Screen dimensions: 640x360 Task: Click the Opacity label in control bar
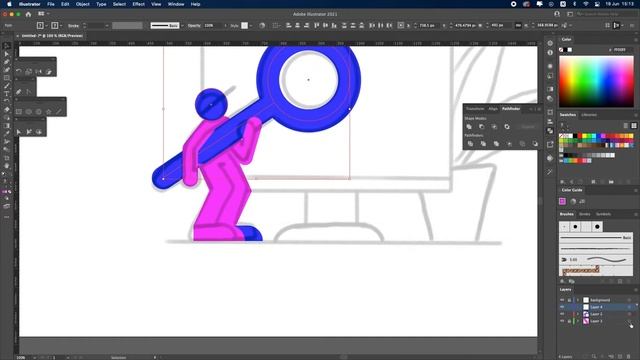(x=194, y=26)
